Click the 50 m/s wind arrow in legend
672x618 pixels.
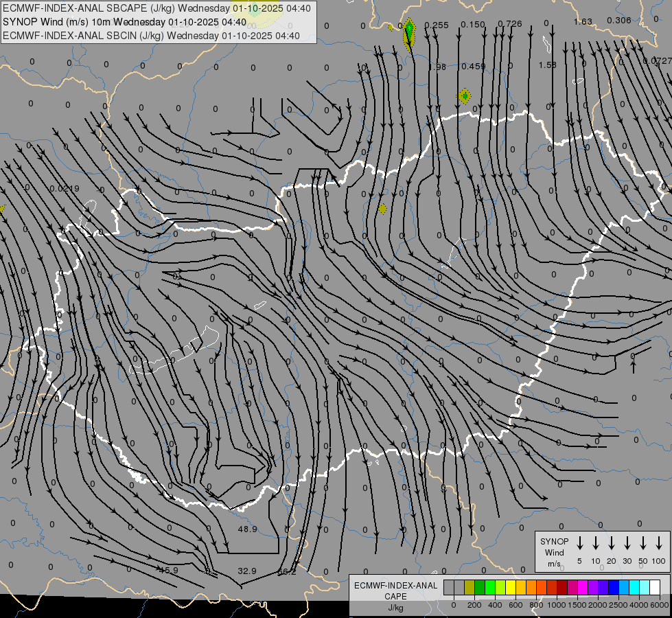coord(643,543)
